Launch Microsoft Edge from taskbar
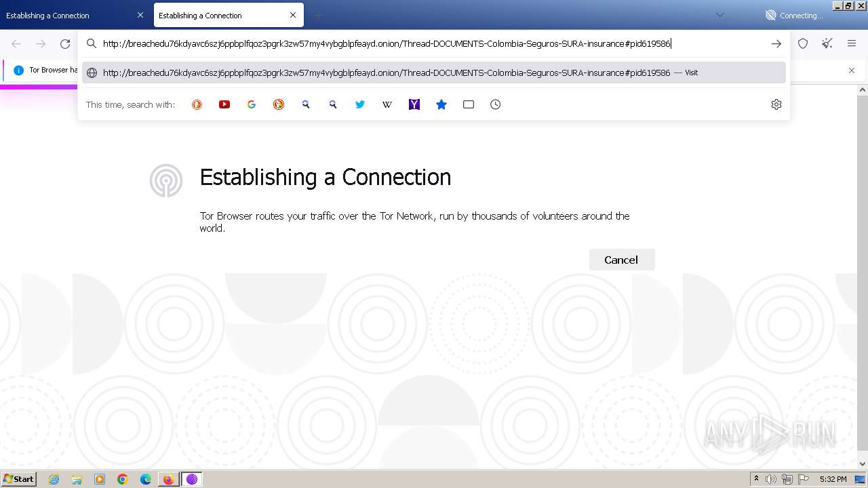Image resolution: width=868 pixels, height=488 pixels. (145, 479)
